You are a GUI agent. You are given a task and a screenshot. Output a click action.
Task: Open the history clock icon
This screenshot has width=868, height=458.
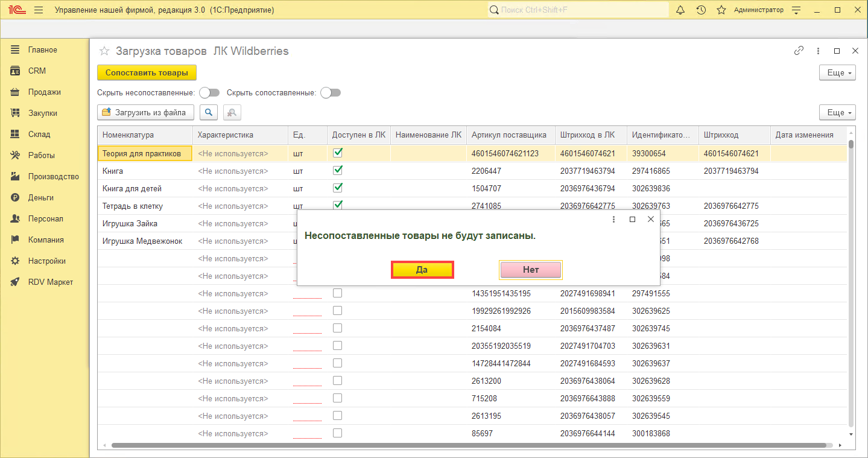pos(701,10)
